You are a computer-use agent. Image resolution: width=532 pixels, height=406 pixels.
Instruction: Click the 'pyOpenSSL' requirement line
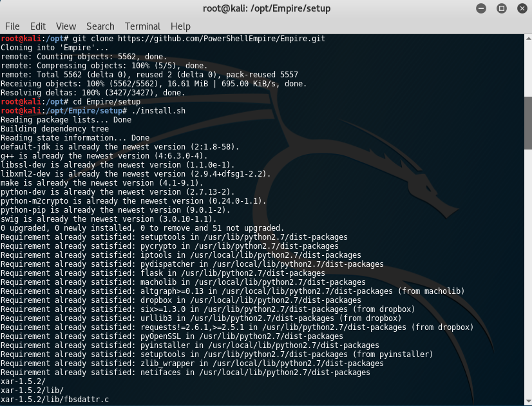tap(172, 336)
